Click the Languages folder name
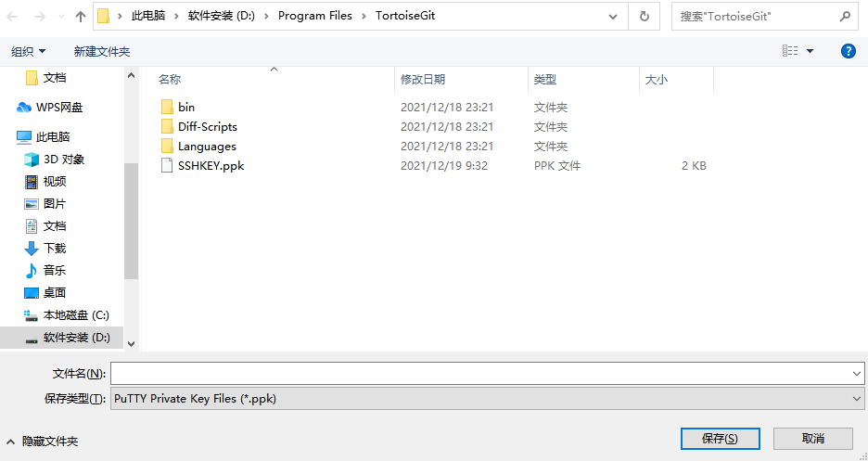The height and width of the screenshot is (461, 868). [207, 147]
